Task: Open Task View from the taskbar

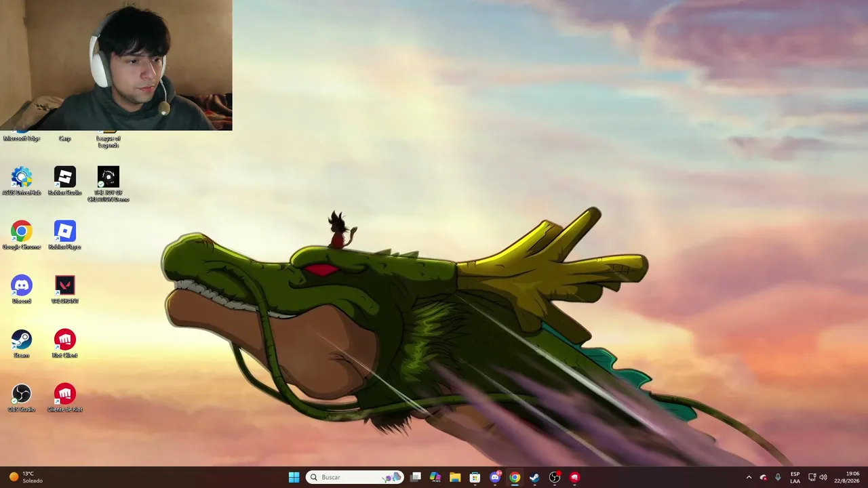Action: coord(416,477)
